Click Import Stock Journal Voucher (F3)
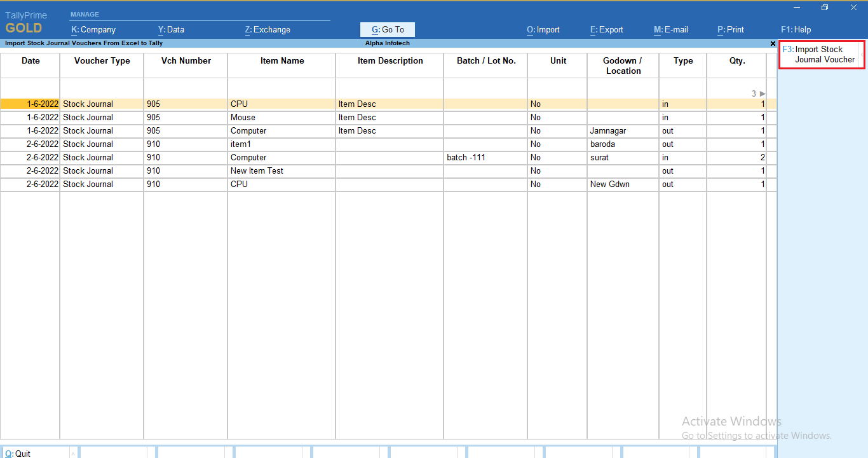This screenshot has height=458, width=868. 821,53
